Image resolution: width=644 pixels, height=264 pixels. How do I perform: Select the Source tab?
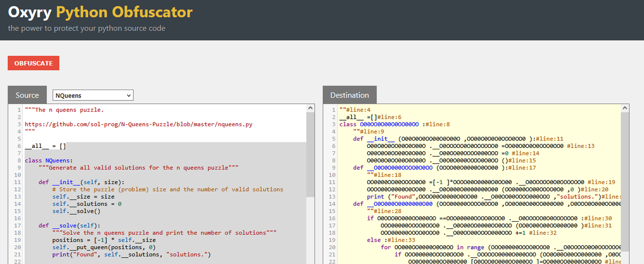(27, 95)
